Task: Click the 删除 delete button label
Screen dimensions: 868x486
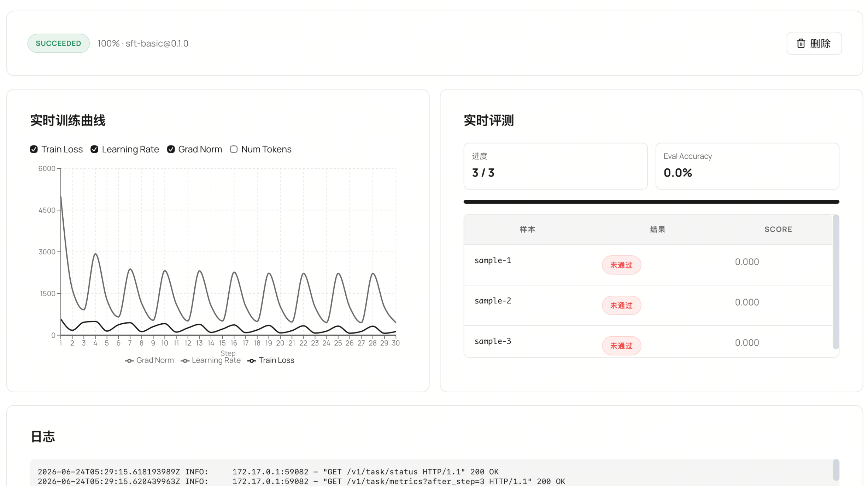Action: click(x=820, y=44)
